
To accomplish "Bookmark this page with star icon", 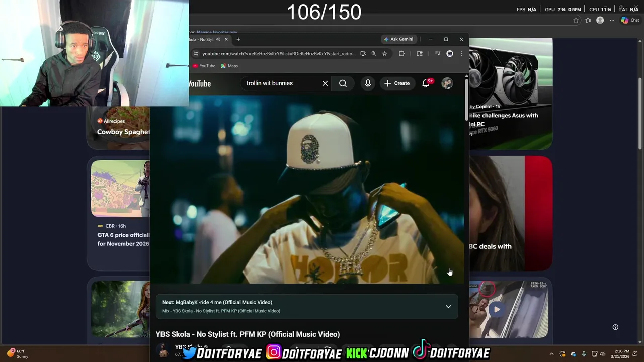I will point(384,54).
